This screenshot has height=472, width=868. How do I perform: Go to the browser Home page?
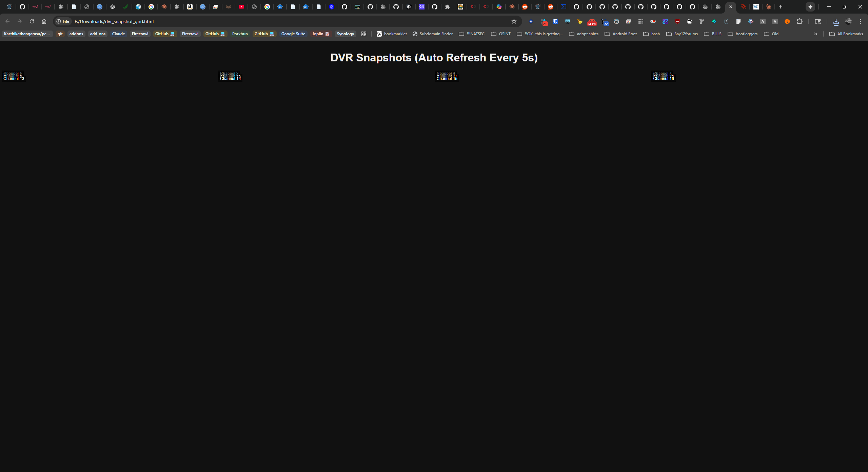pos(44,21)
